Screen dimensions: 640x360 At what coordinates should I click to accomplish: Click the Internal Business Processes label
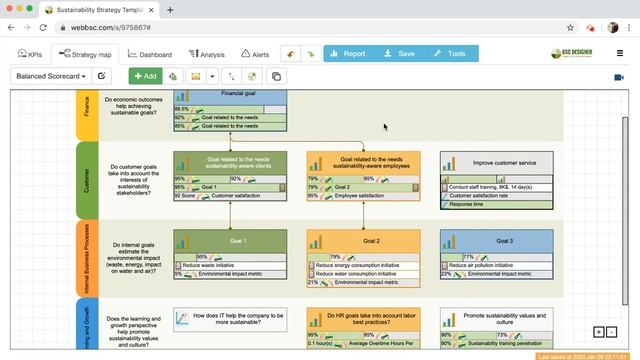(87, 258)
